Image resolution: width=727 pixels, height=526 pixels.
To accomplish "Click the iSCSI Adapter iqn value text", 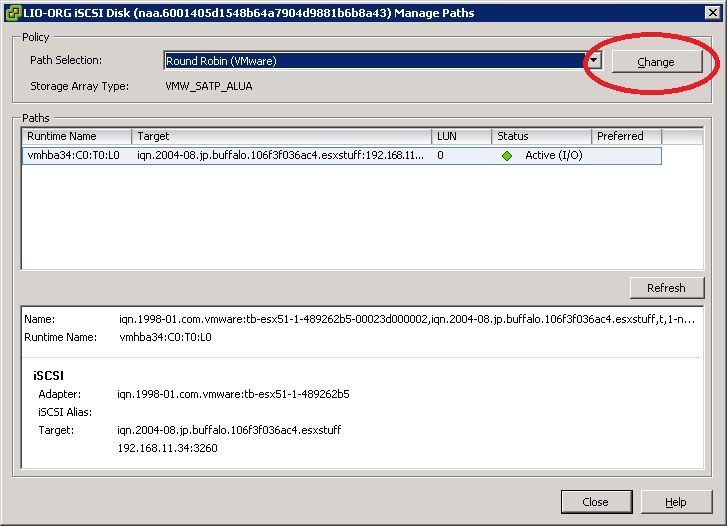I will 233,394.
